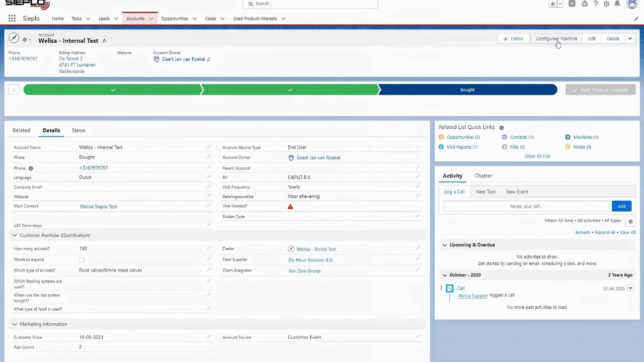Click Show All (10) quick links
This screenshot has width=644, height=362.
tap(537, 156)
